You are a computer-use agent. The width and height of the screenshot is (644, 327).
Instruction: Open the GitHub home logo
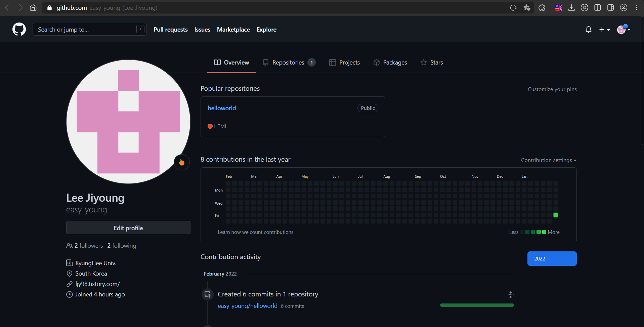click(x=19, y=30)
